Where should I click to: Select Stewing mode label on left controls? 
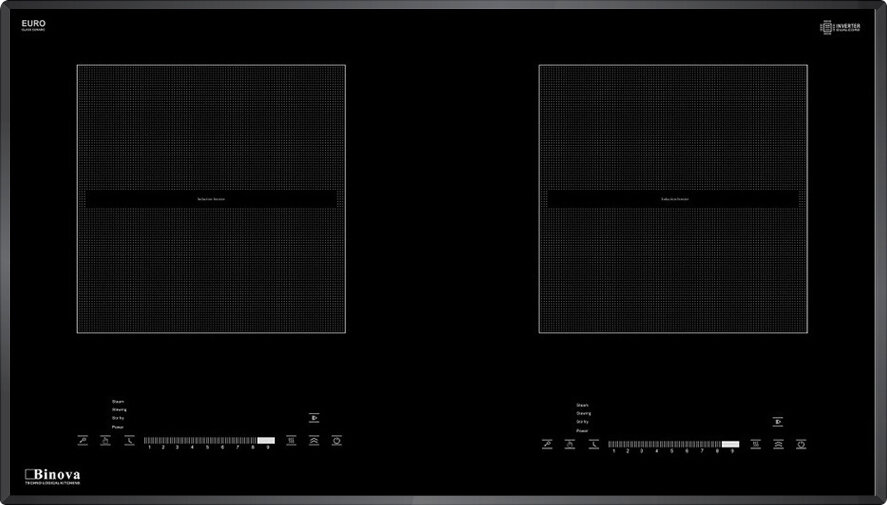(119, 409)
